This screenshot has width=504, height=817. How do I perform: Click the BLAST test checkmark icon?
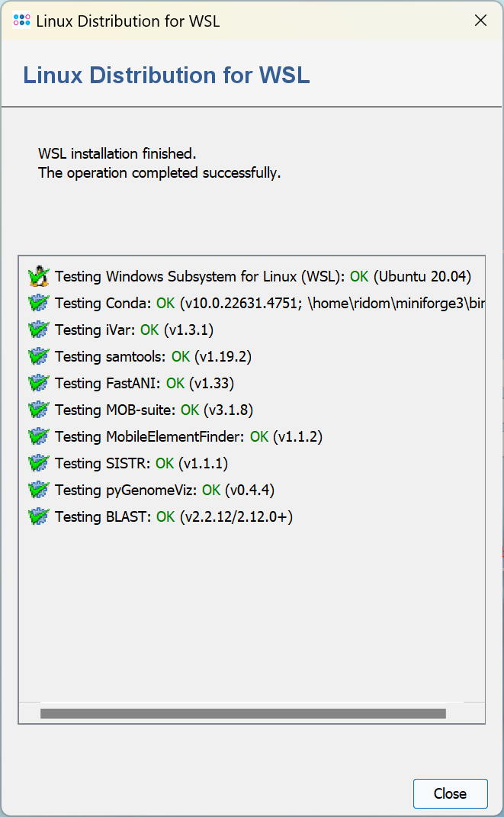pos(38,516)
